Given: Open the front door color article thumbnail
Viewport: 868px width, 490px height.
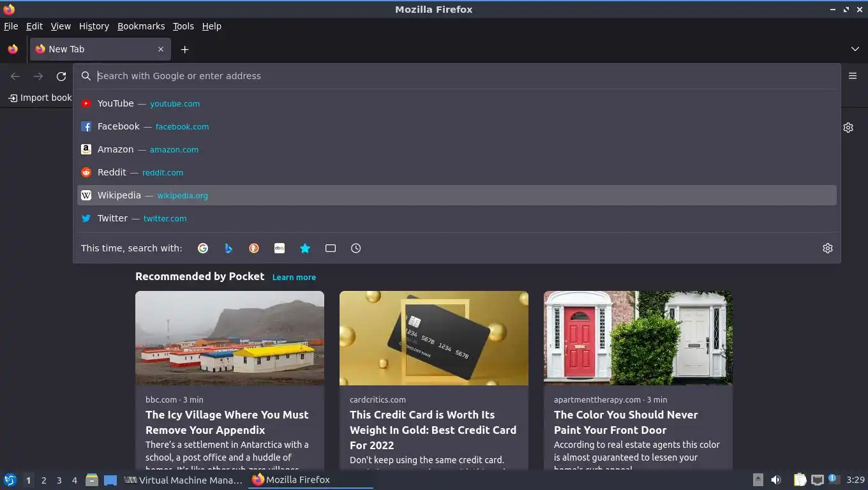Looking at the screenshot, I should (x=638, y=338).
